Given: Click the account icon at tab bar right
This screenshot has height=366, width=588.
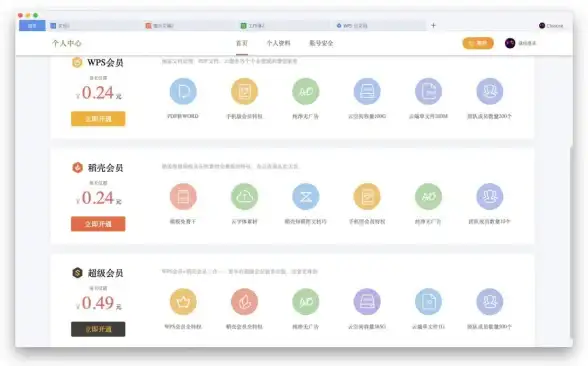Looking at the screenshot, I should coord(542,26).
